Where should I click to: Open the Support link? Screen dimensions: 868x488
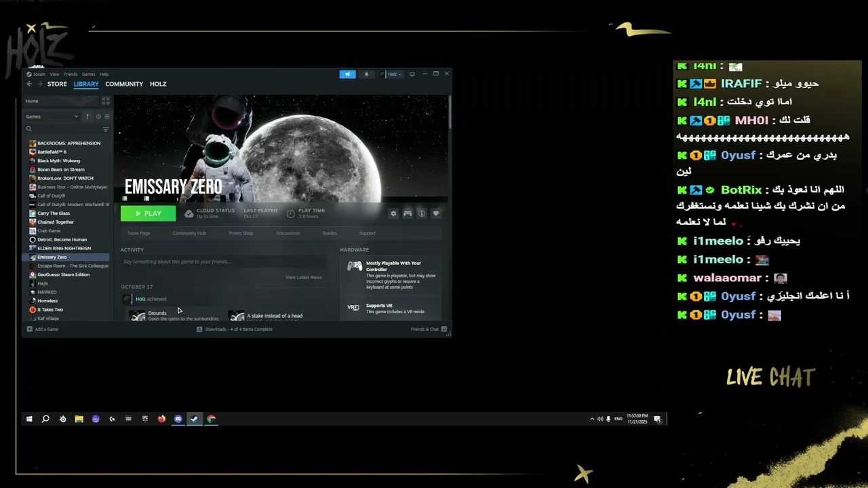(368, 233)
